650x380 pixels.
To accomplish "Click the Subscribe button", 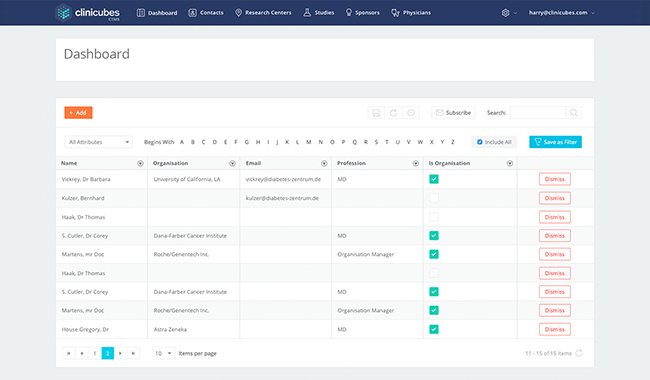I will pos(453,113).
